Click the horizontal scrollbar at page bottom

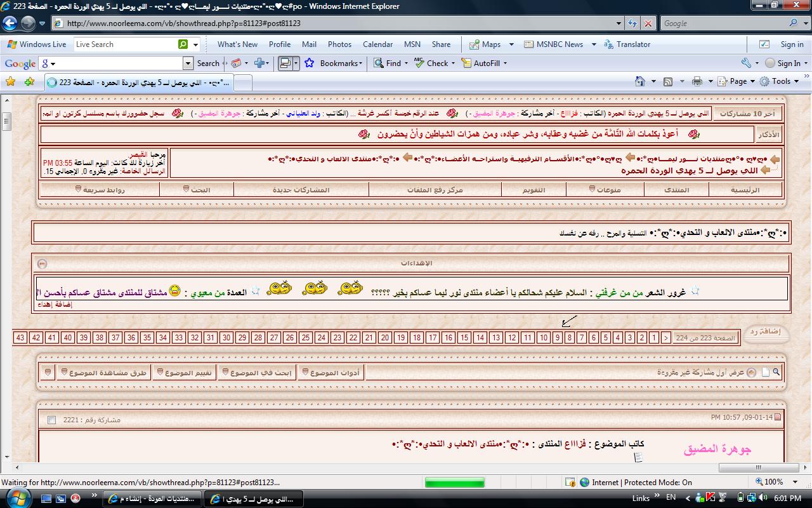click(406, 468)
